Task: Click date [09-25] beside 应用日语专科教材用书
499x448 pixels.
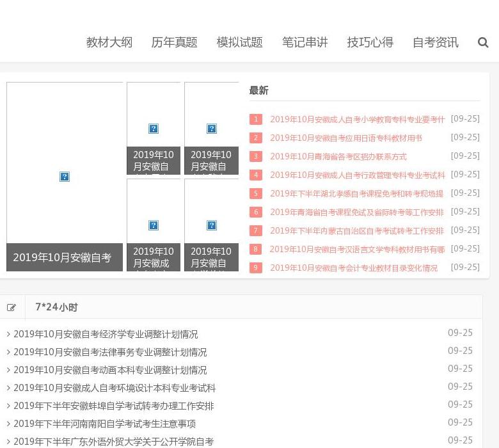Action: coord(465,137)
